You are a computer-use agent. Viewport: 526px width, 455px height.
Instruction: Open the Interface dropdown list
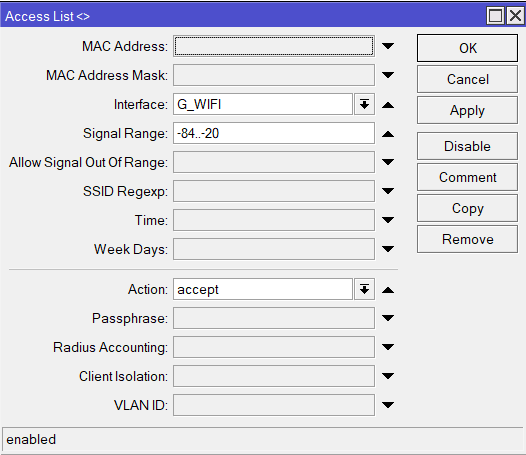(364, 104)
